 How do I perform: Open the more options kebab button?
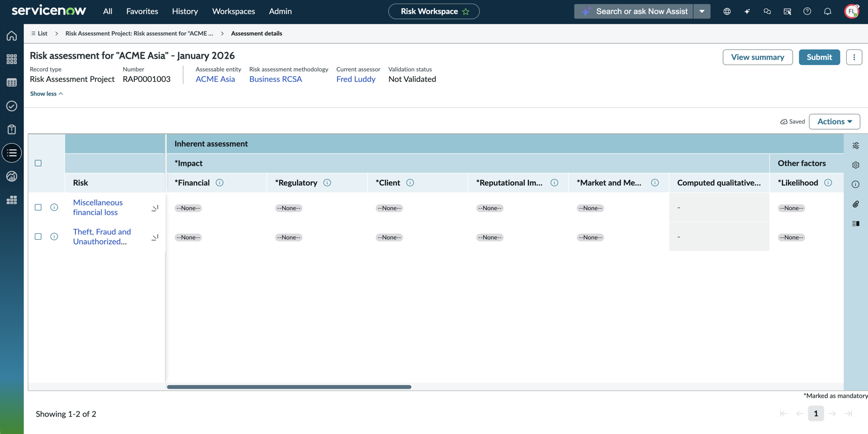(x=854, y=57)
